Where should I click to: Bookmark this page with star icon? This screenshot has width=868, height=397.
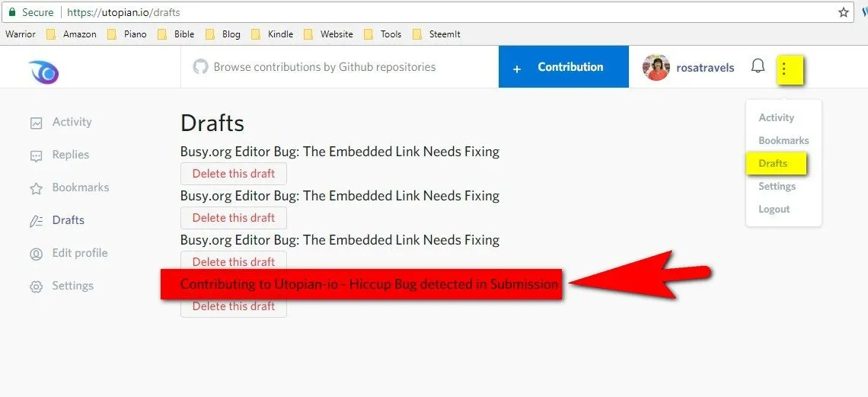pos(843,12)
